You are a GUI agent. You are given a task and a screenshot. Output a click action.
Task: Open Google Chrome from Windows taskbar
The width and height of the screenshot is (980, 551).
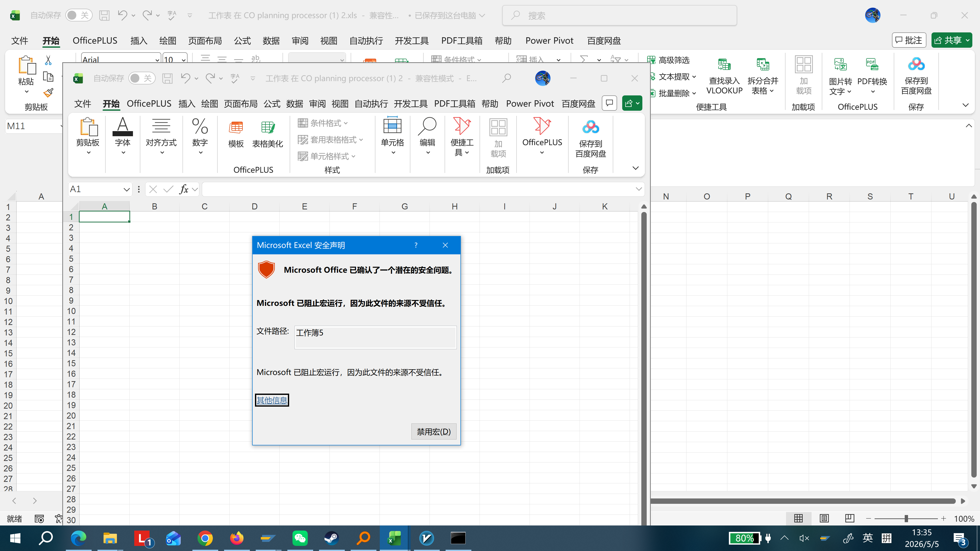(x=205, y=538)
